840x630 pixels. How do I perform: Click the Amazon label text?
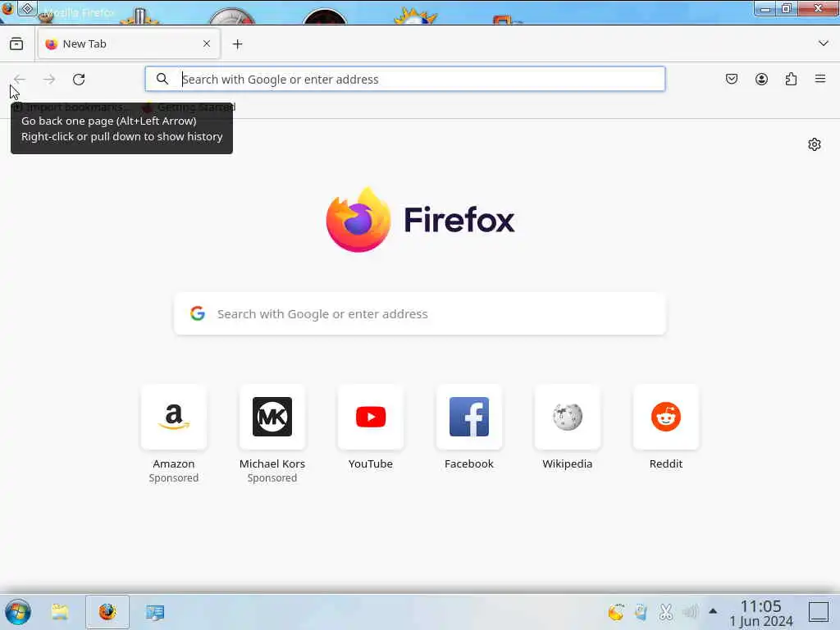pyautogui.click(x=174, y=464)
